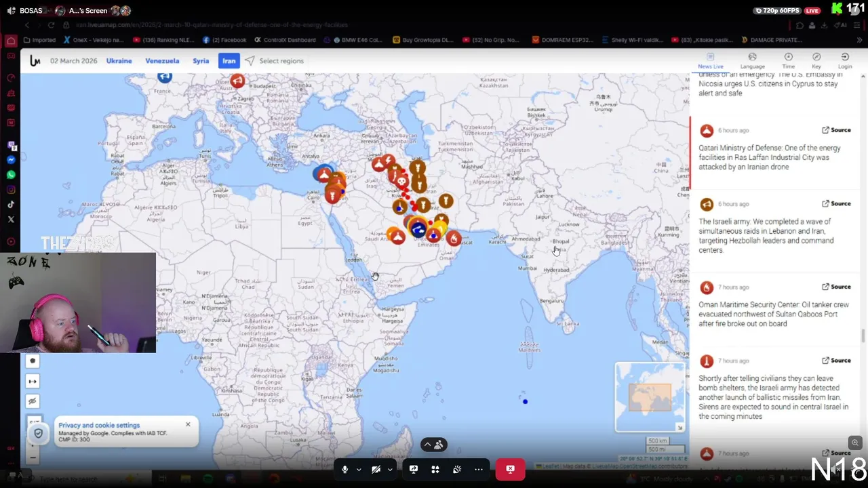
Task: Open the Select regions chooser
Action: pos(275,61)
